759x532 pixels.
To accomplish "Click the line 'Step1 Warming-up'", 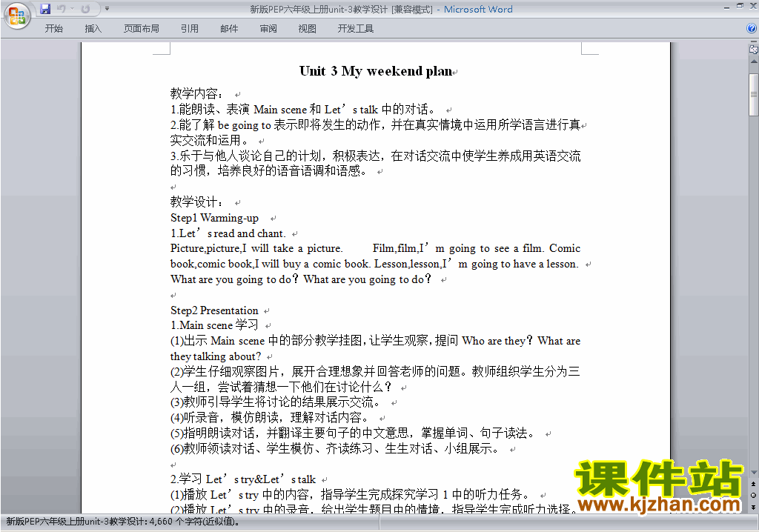I will point(214,218).
